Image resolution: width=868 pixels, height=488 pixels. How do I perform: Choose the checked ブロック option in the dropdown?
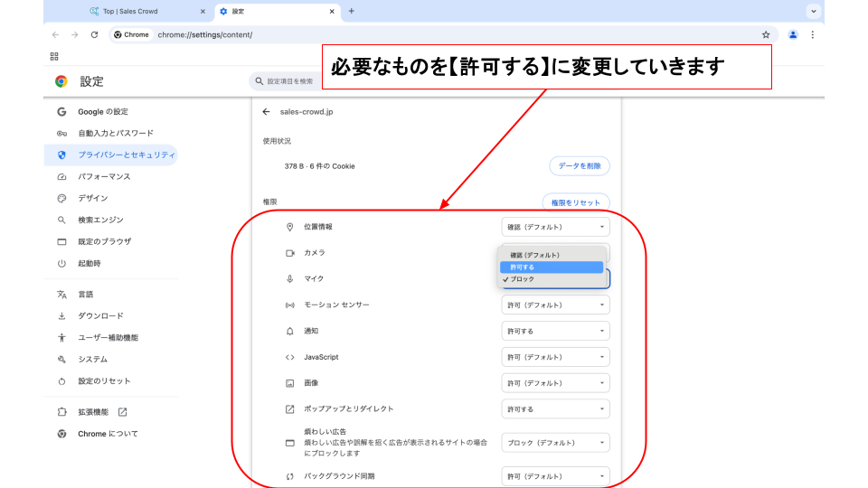point(552,279)
